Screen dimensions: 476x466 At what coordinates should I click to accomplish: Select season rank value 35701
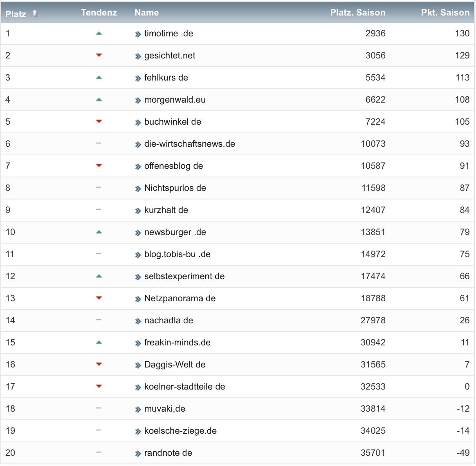(x=373, y=453)
